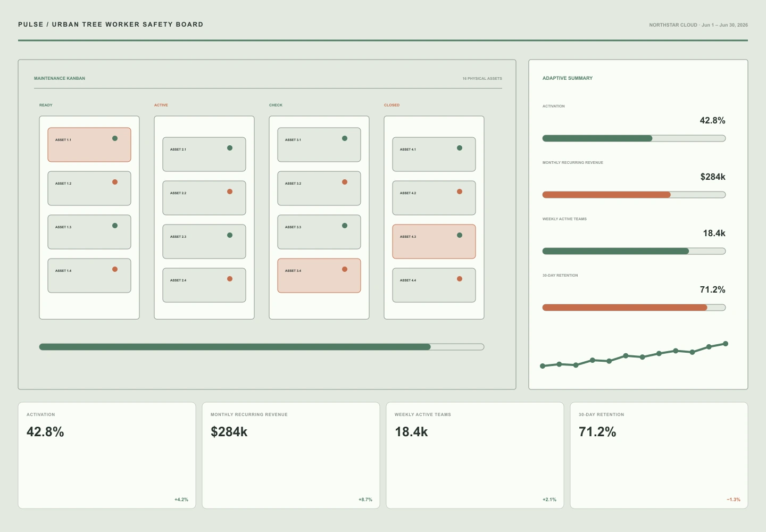Open the Weekly Active Teams 18.4k card

click(475, 455)
